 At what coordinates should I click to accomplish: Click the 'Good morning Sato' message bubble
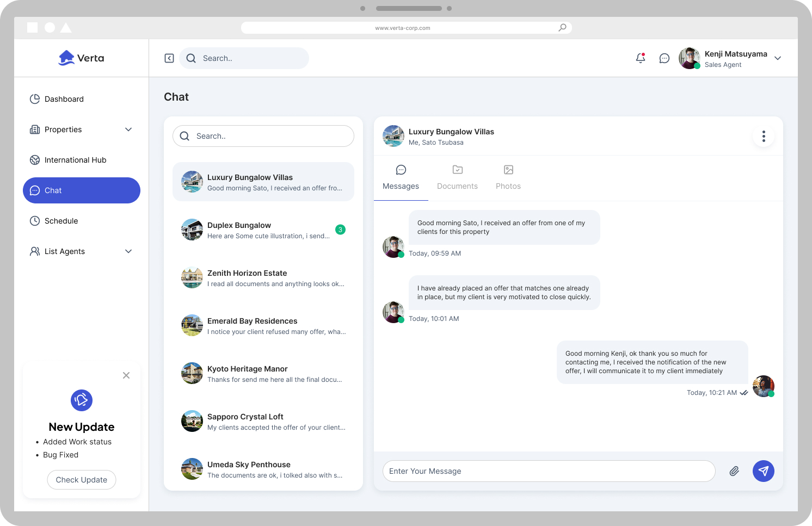pyautogui.click(x=505, y=227)
